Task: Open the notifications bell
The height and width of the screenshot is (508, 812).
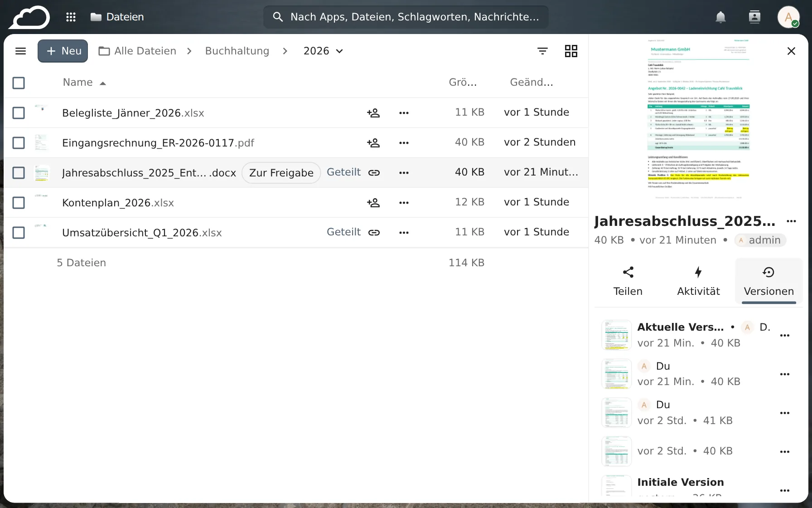Action: 720,17
